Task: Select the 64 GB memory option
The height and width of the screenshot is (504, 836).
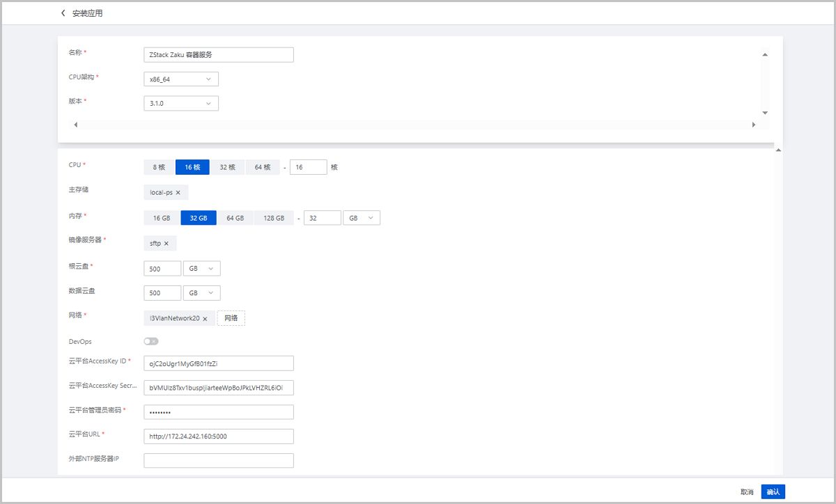Action: click(235, 218)
